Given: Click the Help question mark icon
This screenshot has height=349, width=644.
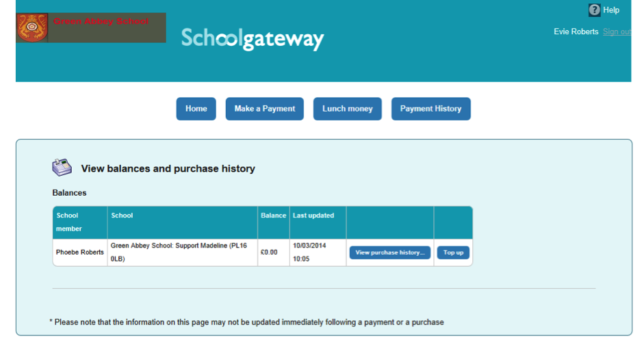Looking at the screenshot, I should coord(594,10).
